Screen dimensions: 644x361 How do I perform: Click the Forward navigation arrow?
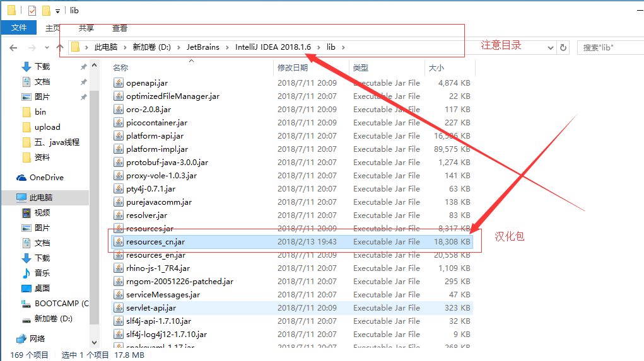pyautogui.click(x=32, y=48)
